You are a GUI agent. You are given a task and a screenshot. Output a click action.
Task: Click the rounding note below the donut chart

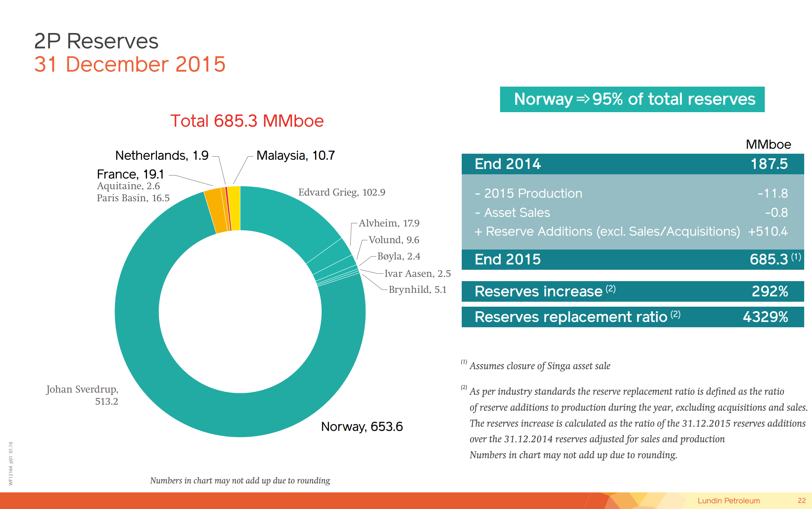[240, 481]
